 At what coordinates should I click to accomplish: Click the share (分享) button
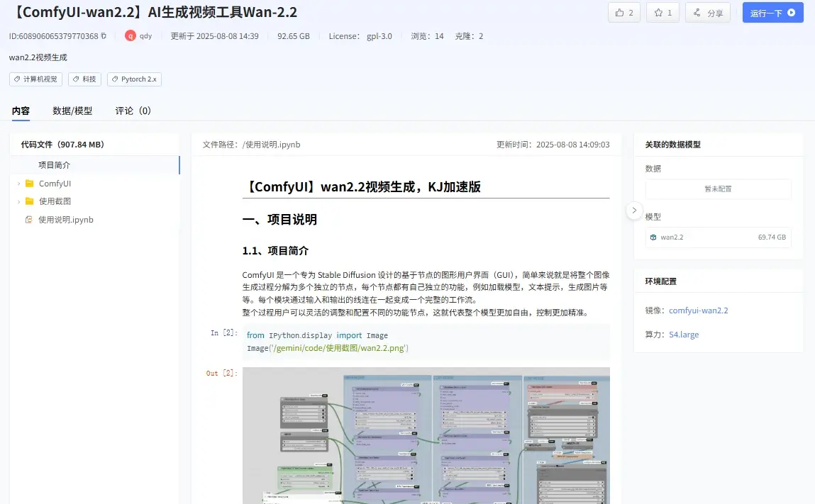click(x=707, y=13)
